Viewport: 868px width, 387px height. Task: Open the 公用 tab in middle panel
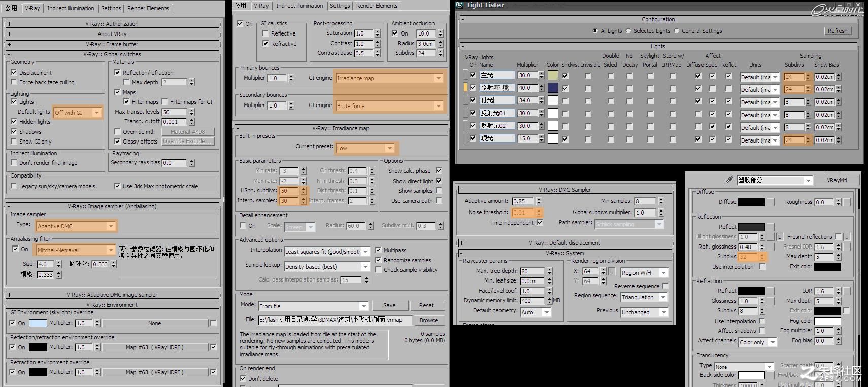click(241, 6)
